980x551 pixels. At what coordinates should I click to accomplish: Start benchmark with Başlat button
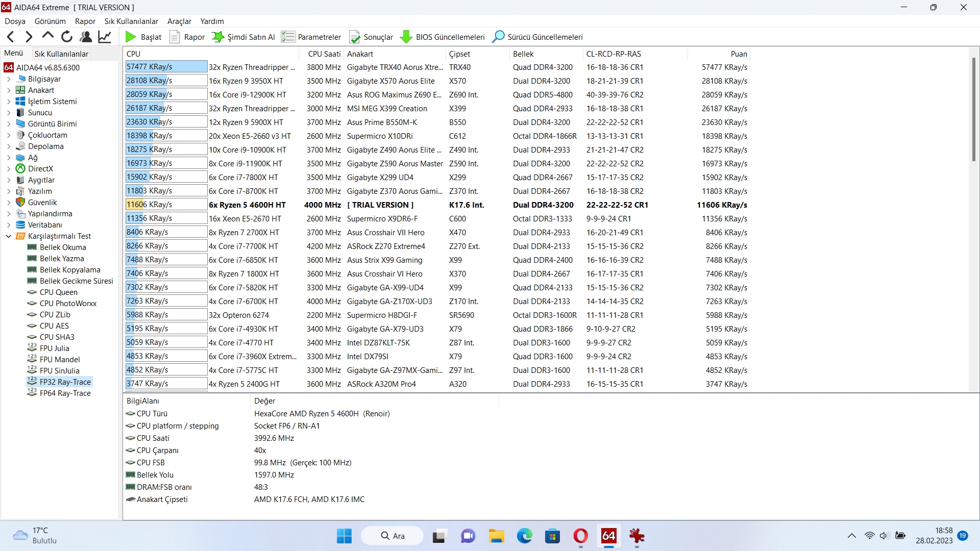pos(143,37)
